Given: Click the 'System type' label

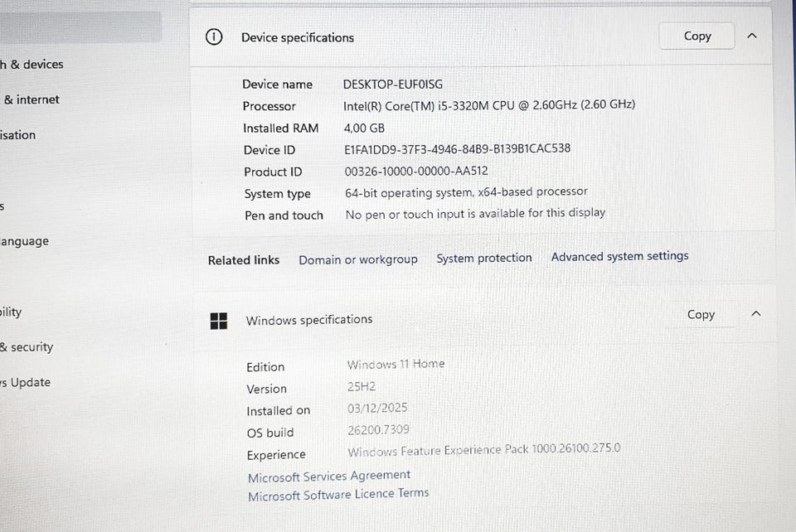Looking at the screenshot, I should click(277, 194).
